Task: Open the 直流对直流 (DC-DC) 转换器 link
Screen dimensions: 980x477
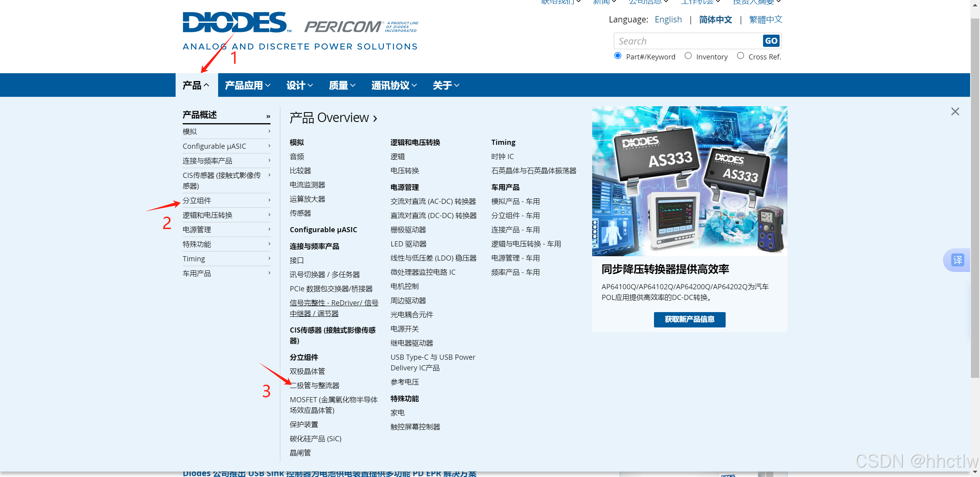Action: click(433, 216)
